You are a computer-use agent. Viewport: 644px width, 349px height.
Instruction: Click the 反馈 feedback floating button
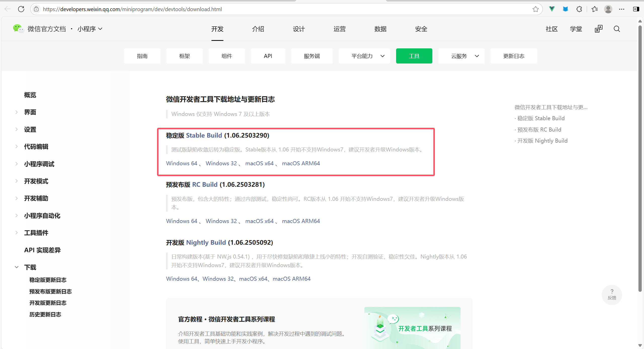612,294
